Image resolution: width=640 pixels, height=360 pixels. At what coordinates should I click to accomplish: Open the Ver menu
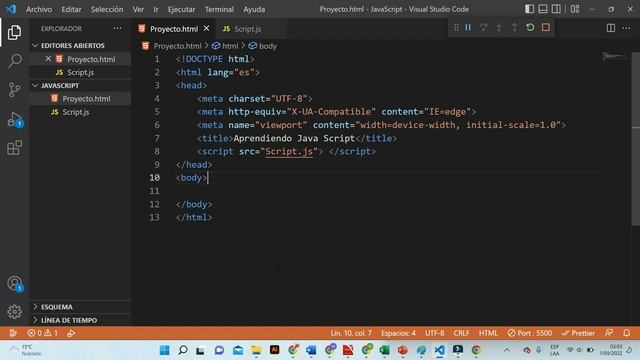pos(138,9)
